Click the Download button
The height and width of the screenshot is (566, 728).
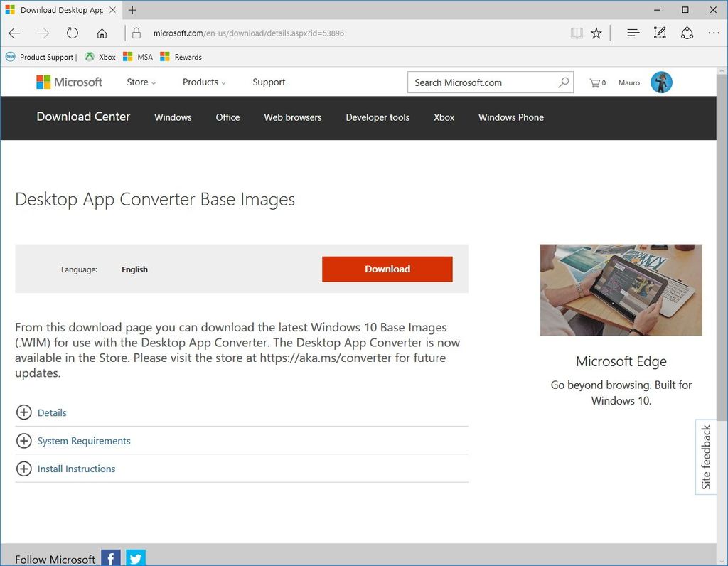tap(387, 269)
